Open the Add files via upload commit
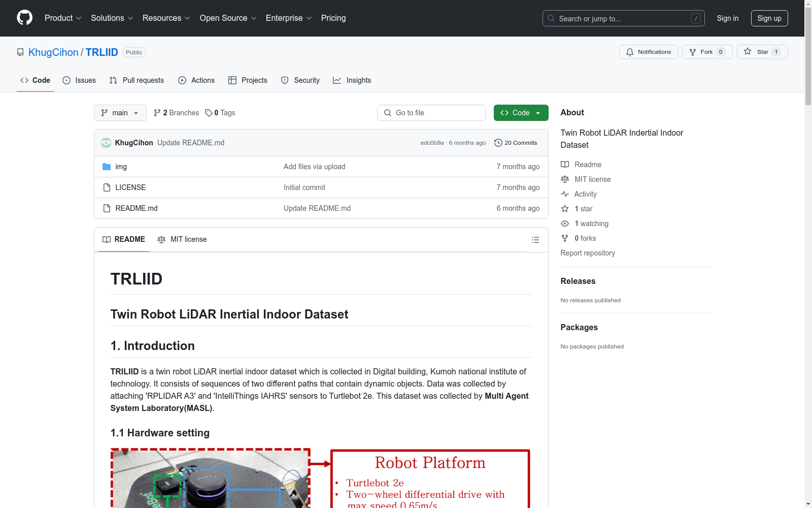 [314, 167]
